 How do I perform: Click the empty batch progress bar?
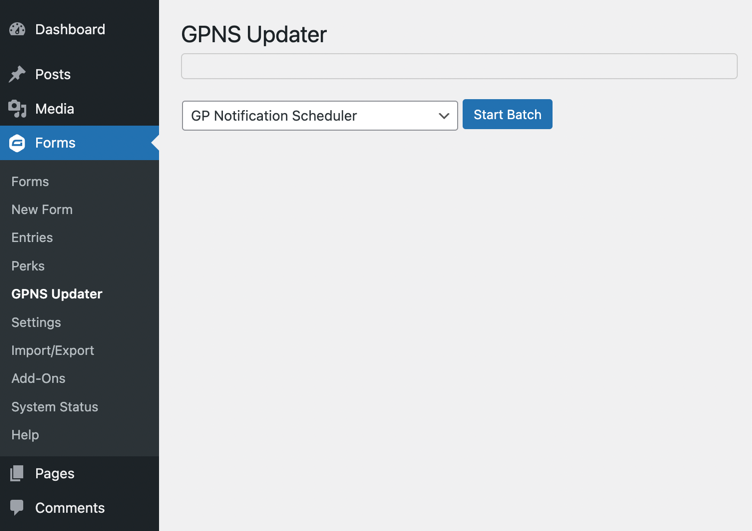tap(459, 66)
